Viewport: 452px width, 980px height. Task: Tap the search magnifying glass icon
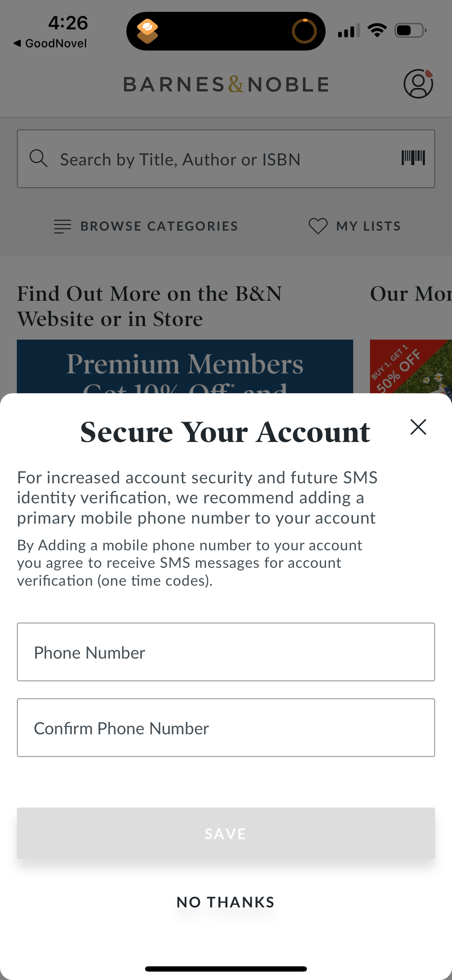point(39,158)
